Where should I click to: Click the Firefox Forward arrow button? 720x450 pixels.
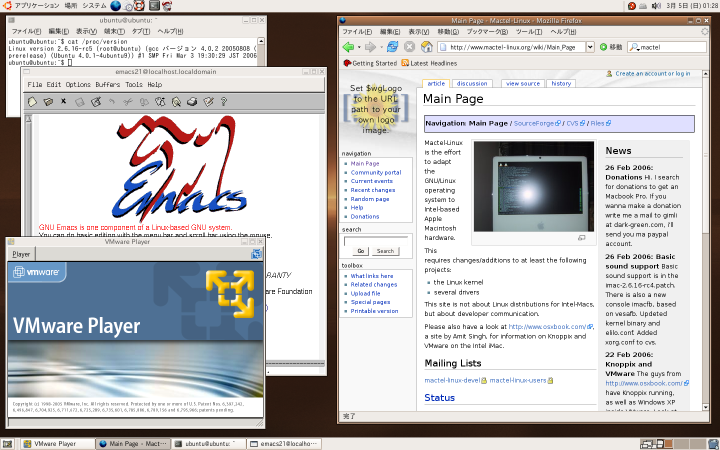370,47
